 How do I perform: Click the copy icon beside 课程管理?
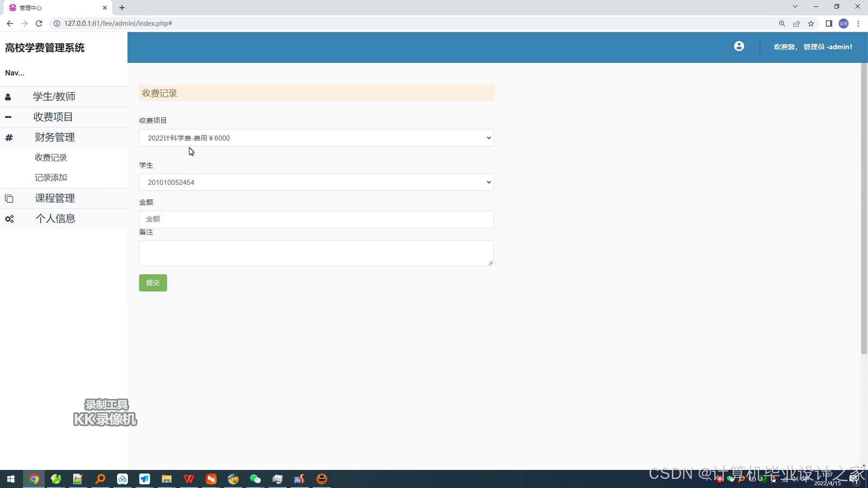(x=9, y=198)
